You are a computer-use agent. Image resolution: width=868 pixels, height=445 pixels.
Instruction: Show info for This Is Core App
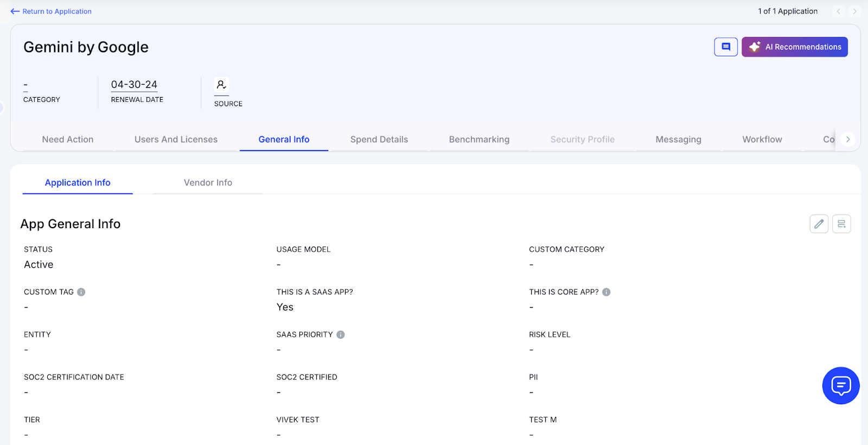(607, 292)
